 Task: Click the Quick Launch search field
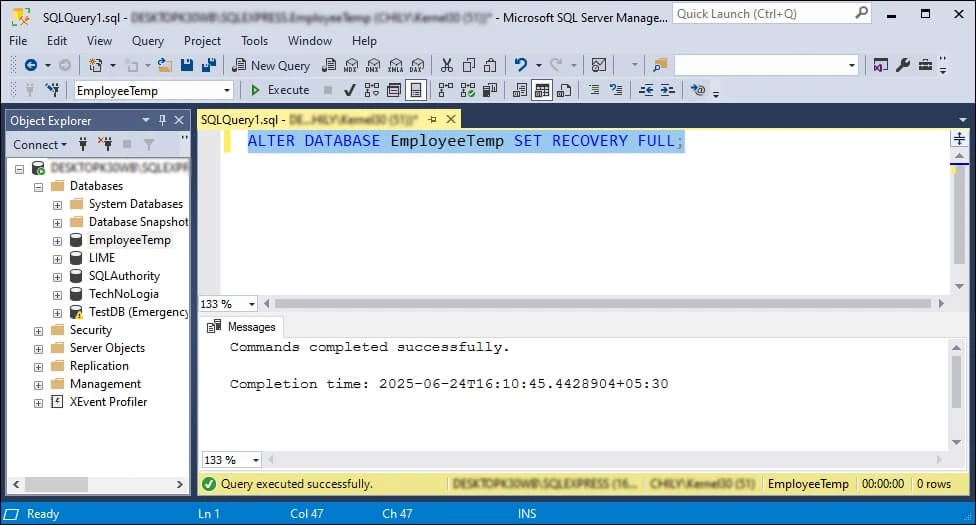point(772,14)
